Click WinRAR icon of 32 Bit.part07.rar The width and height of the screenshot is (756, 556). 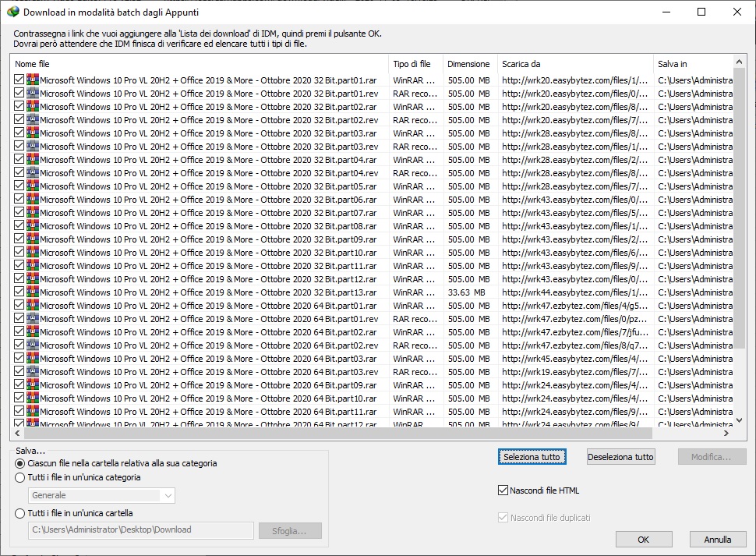32,212
